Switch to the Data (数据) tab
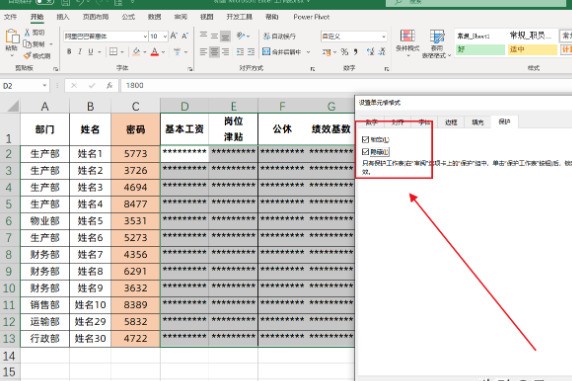The image size is (572, 381). click(154, 17)
